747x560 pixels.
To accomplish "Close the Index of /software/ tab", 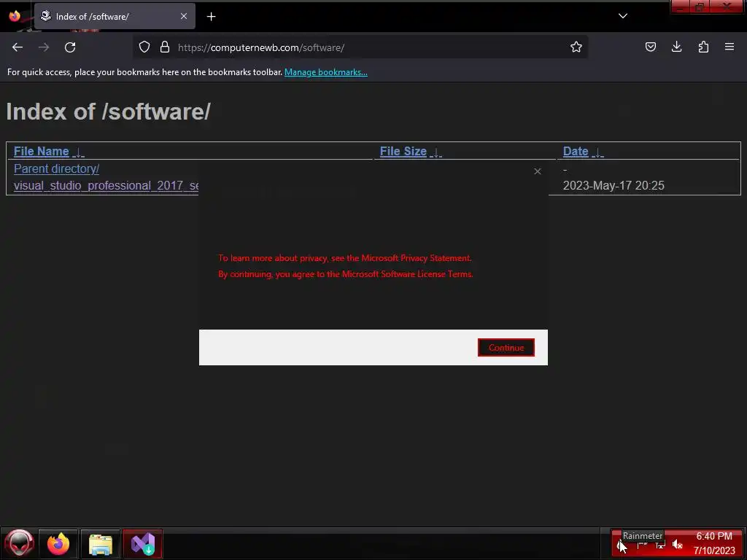I will pos(184,16).
